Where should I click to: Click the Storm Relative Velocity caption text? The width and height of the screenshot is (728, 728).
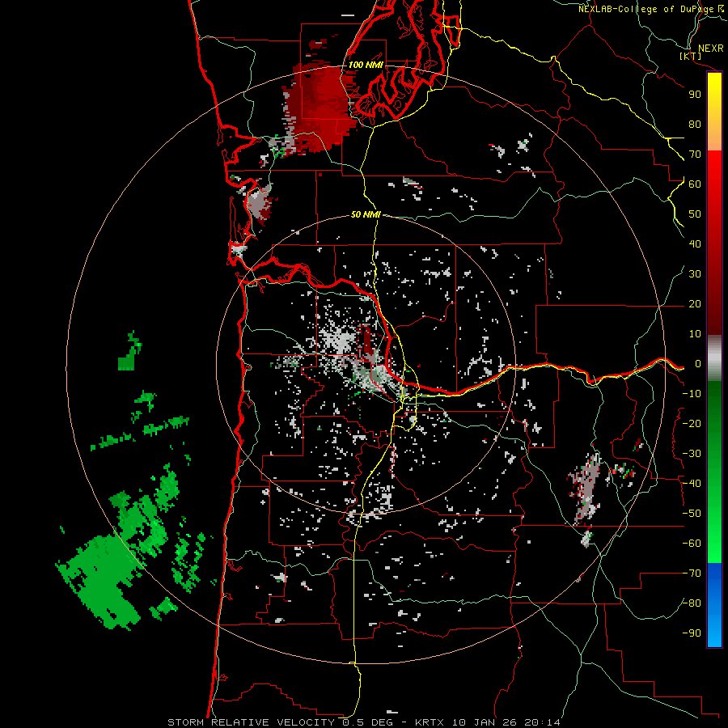pyautogui.click(x=363, y=722)
